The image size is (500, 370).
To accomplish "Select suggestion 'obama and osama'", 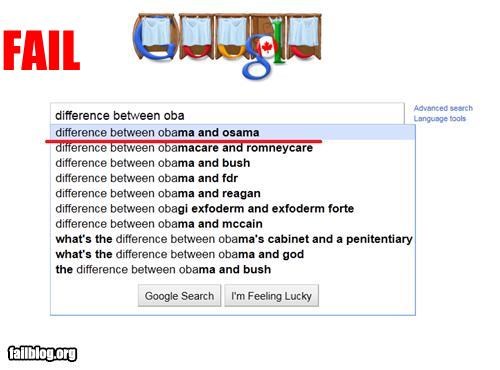I will (x=233, y=132).
